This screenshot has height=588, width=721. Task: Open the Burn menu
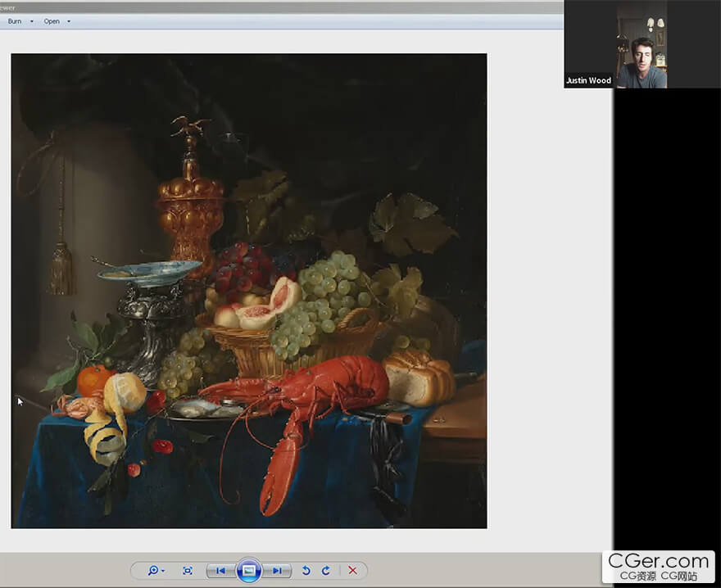[x=15, y=21]
